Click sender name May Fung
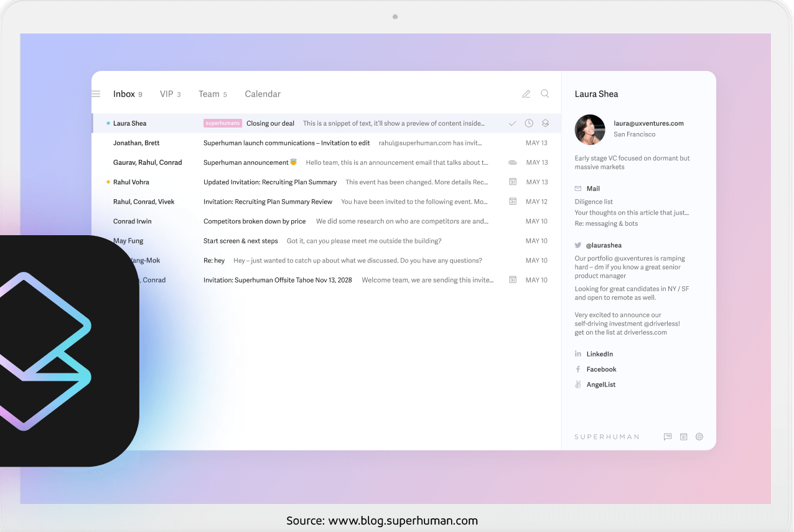 coord(128,241)
